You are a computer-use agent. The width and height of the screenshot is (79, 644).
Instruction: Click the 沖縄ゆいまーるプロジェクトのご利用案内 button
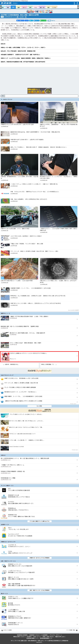tap(39, 558)
